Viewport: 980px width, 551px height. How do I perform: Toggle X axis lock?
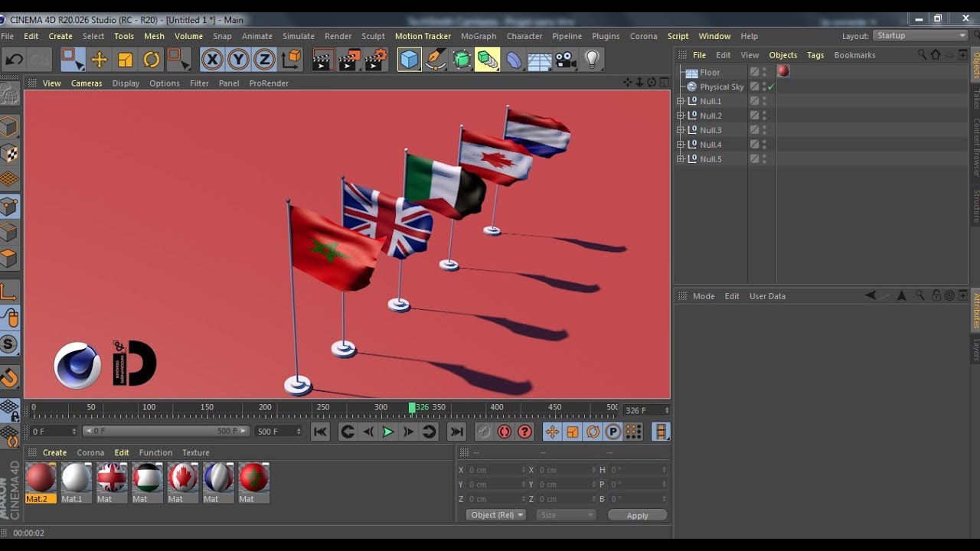pos(212,59)
